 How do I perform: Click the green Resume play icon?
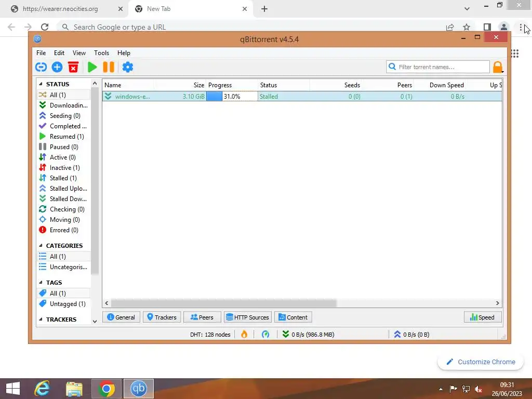[x=92, y=67]
